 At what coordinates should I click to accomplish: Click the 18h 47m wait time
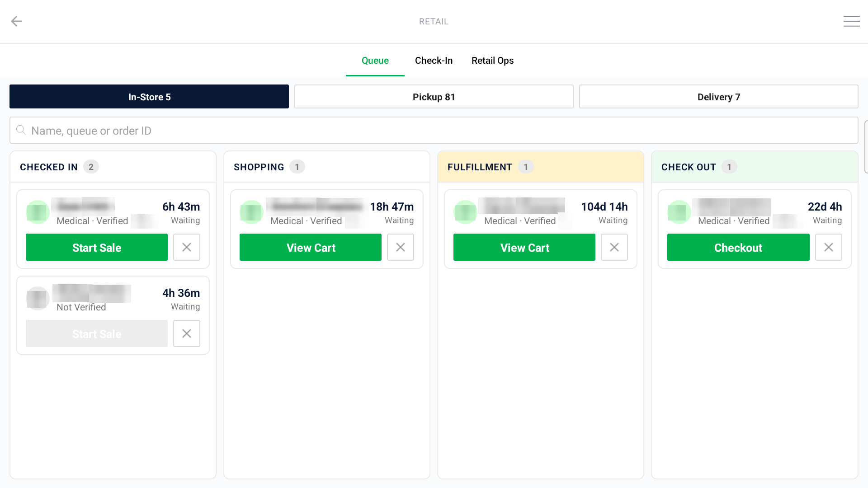click(x=392, y=206)
